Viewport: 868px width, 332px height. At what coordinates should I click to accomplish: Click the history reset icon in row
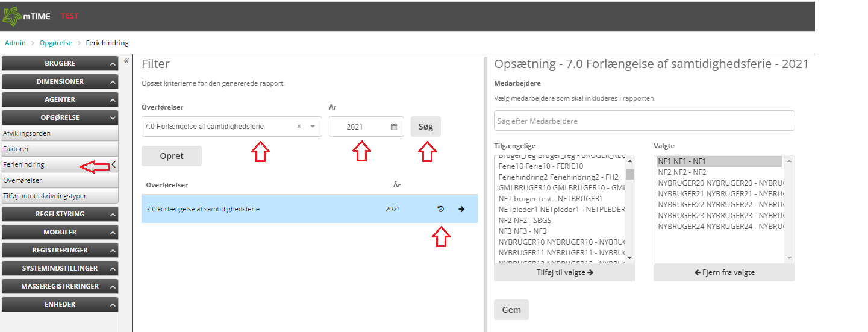click(440, 209)
